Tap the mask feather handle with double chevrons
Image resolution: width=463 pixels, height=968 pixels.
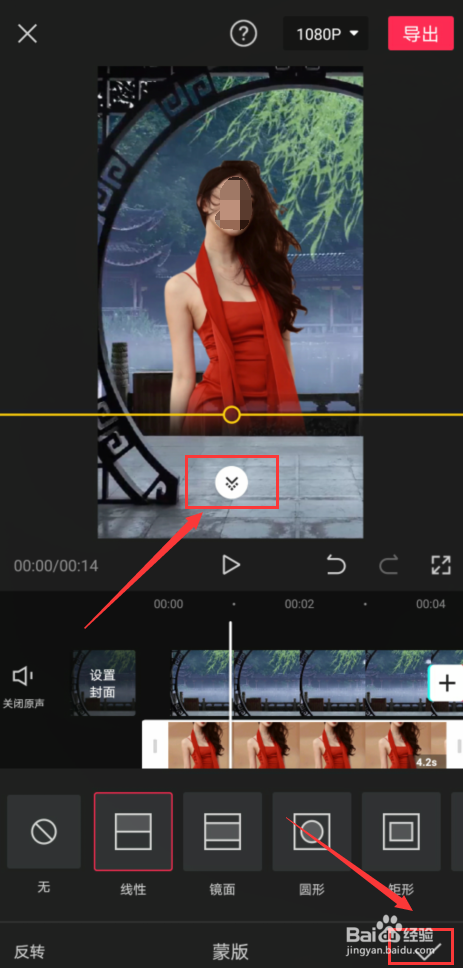coord(232,483)
